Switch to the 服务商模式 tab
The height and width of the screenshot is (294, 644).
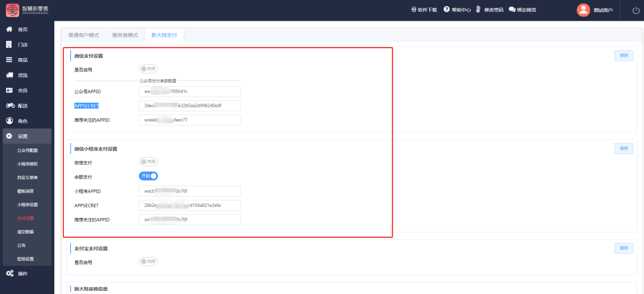(x=125, y=35)
